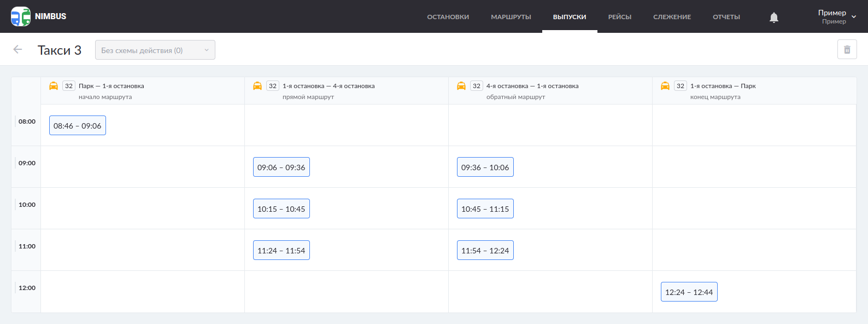Click the 11:00 hour marker
The height and width of the screenshot is (324, 868).
pos(27,246)
